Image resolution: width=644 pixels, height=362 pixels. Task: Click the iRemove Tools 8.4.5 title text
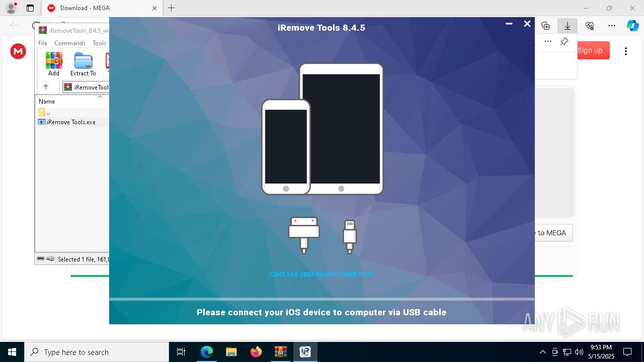pyautogui.click(x=321, y=28)
